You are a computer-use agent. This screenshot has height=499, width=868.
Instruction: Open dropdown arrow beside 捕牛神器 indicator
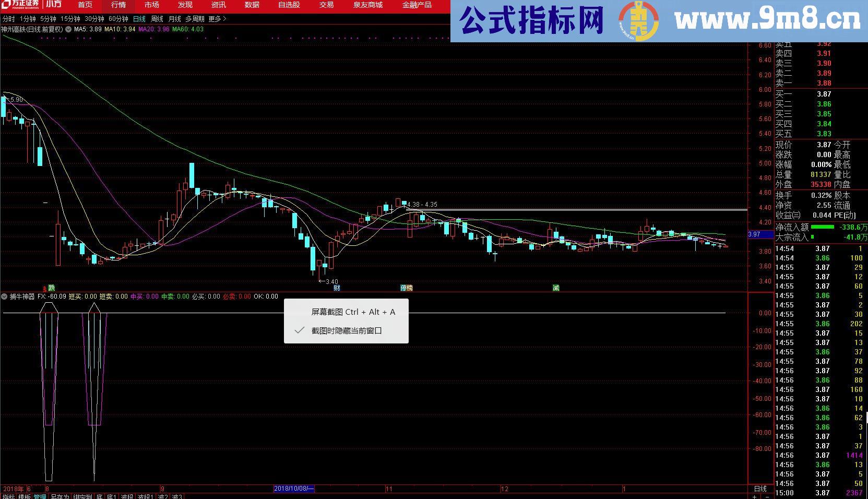[5, 296]
